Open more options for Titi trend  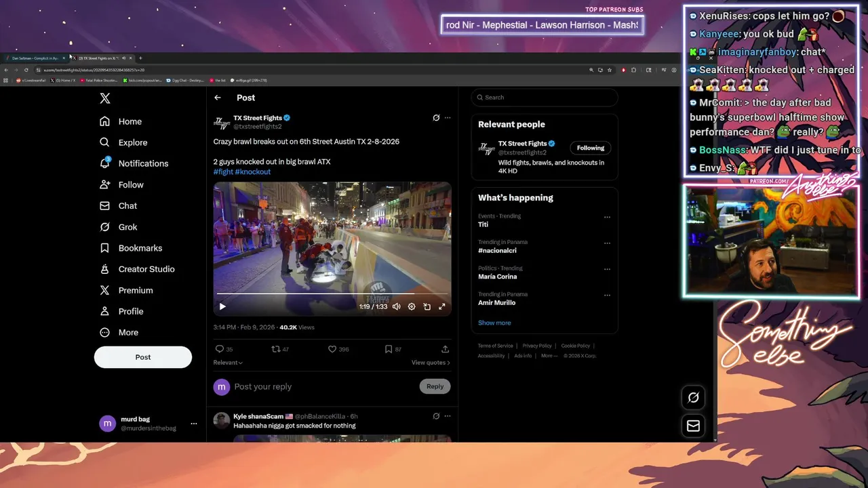607,218
